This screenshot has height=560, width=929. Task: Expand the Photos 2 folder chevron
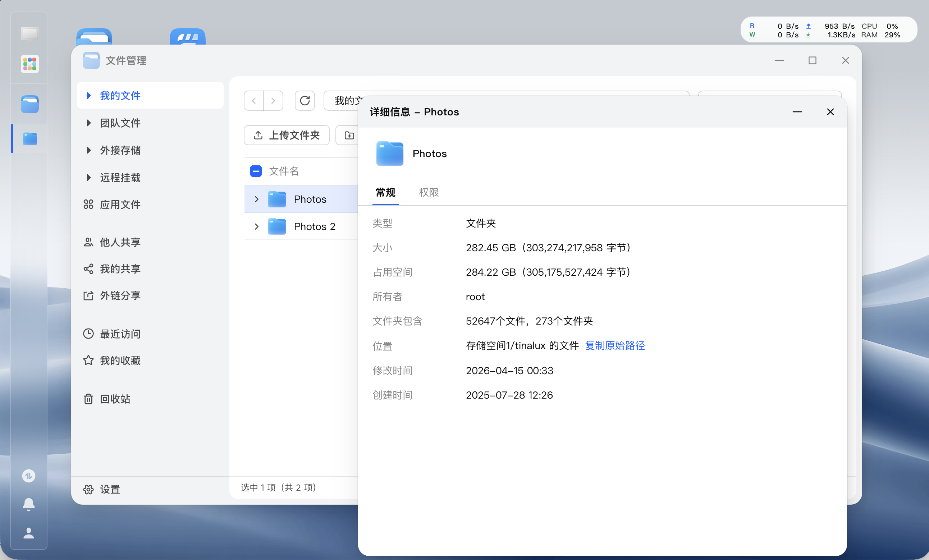tap(257, 226)
